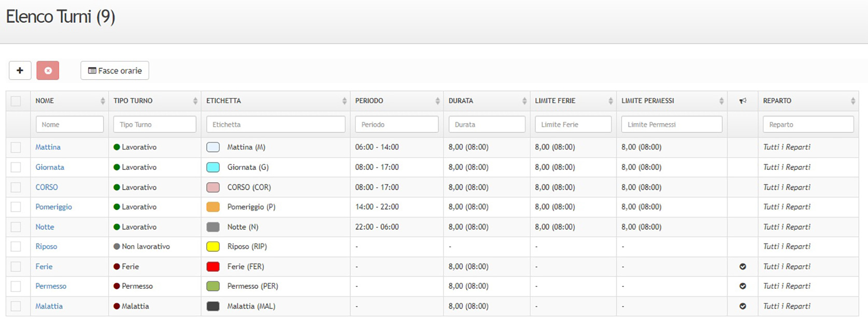Click the LIMITE FERIE column header
Viewport: 868px width, 322px height.
[555, 101]
